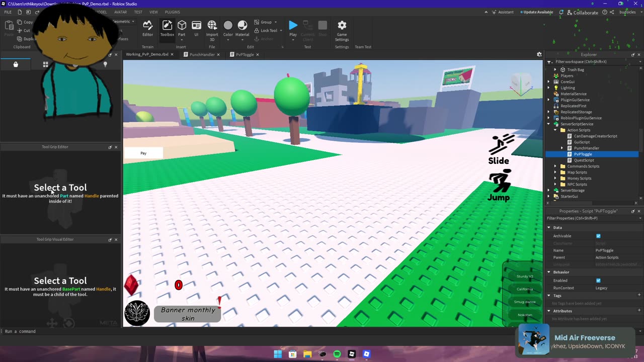Switch to the TEST ribbon tab
644x362 pixels.
point(138,12)
